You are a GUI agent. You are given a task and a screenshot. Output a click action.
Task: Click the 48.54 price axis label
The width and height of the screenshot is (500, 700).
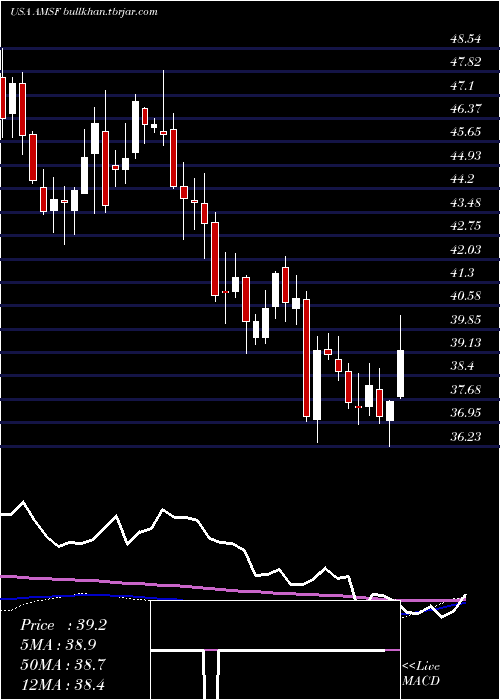[x=466, y=39]
